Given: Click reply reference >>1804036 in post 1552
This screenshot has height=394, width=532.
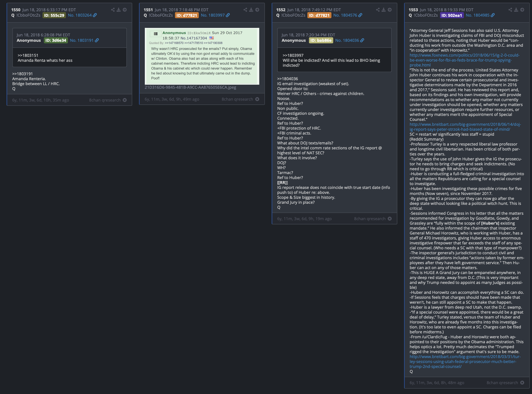Looking at the screenshot, I should [x=288, y=79].
